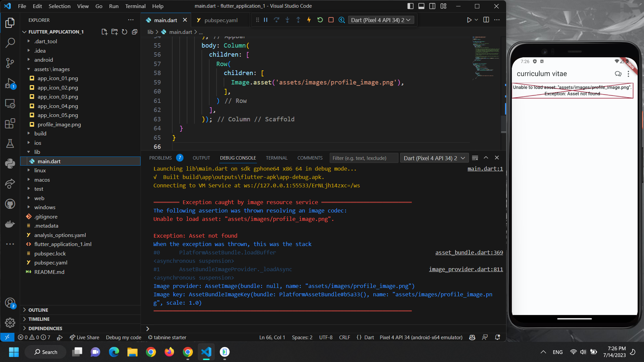Click debug Step Into button
Screen dimensions: 644x362
click(x=287, y=20)
